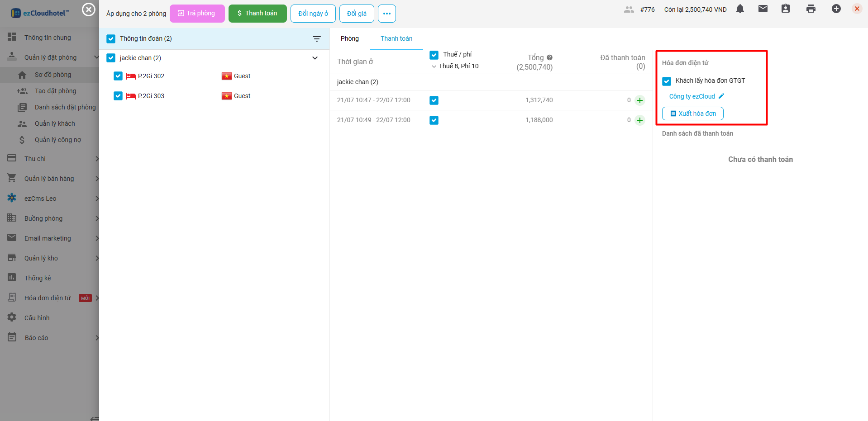
Task: Click the Xuất hóa đơn button
Action: 692,114
